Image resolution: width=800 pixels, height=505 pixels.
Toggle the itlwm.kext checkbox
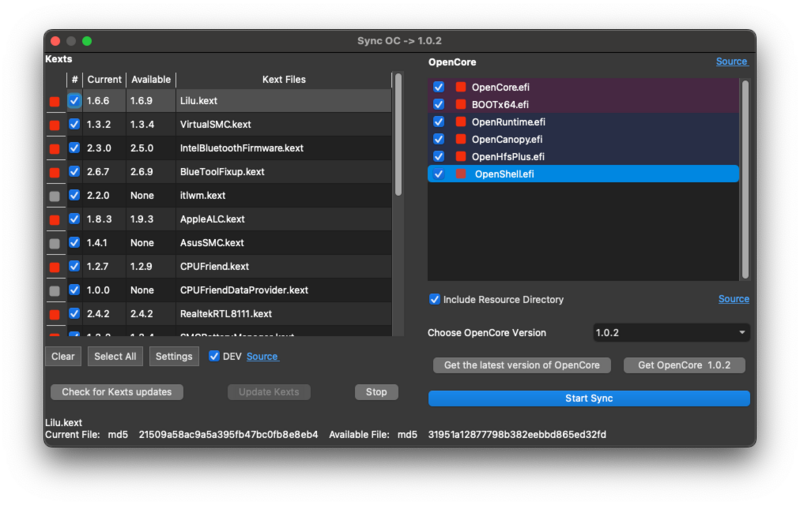(x=74, y=195)
